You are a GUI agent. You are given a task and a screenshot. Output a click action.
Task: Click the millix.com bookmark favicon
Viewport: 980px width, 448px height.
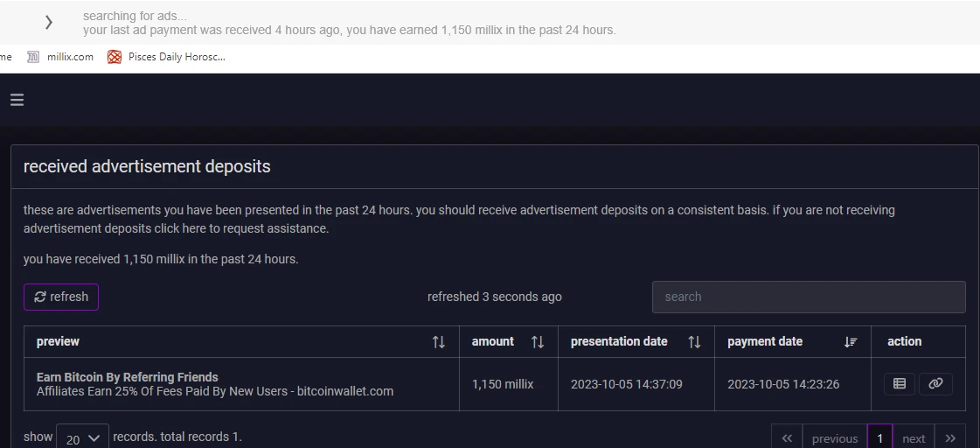pos(33,57)
